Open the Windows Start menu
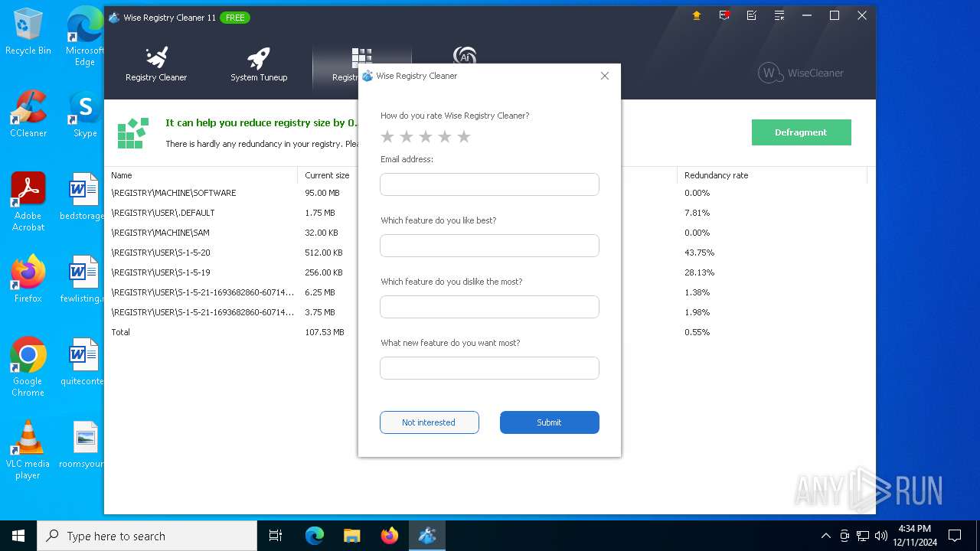 18,536
